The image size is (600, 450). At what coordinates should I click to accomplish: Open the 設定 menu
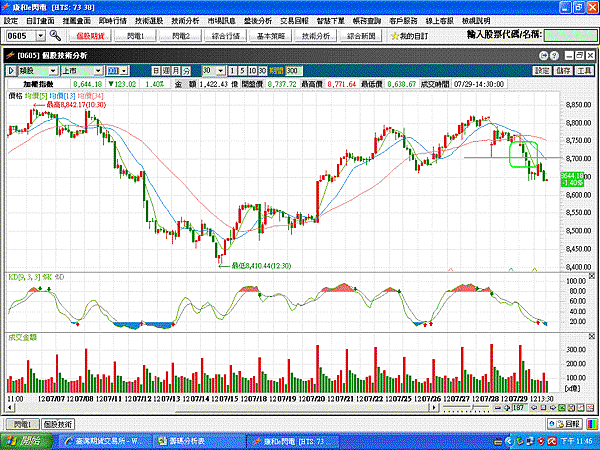pyautogui.click(x=11, y=21)
